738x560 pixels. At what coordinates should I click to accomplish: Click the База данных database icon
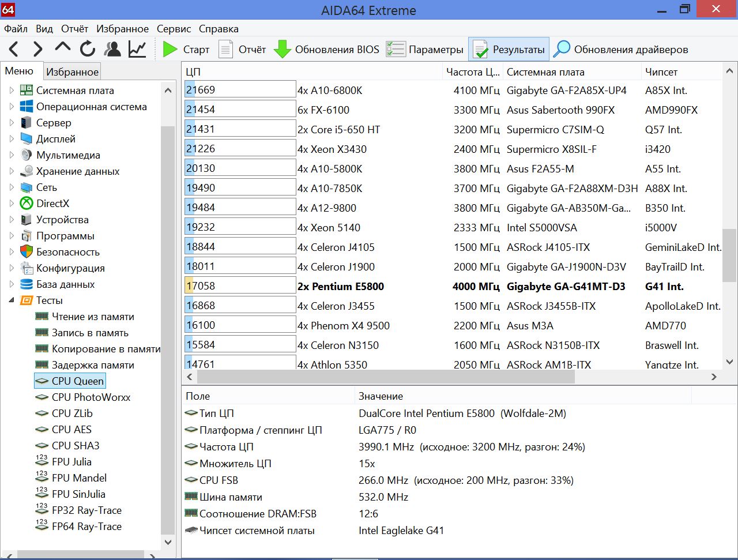27,284
